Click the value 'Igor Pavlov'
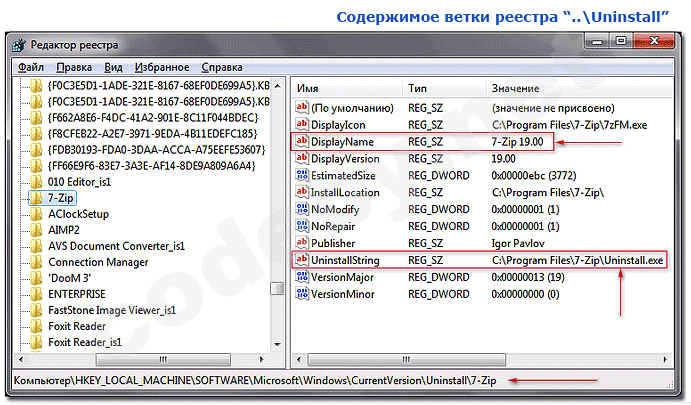Screen dimensions: 691x405 pyautogui.click(x=518, y=243)
